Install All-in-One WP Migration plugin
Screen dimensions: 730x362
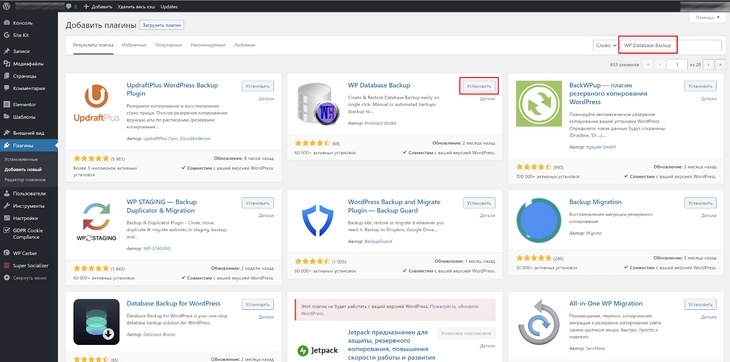point(700,304)
